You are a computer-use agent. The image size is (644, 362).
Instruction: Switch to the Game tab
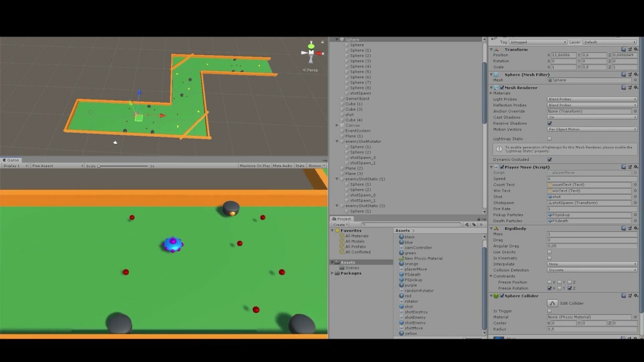pos(11,160)
